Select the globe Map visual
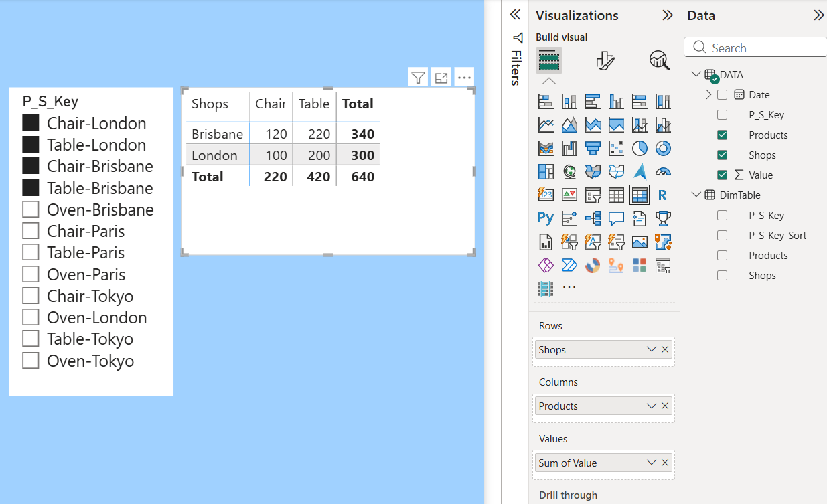 pos(569,172)
